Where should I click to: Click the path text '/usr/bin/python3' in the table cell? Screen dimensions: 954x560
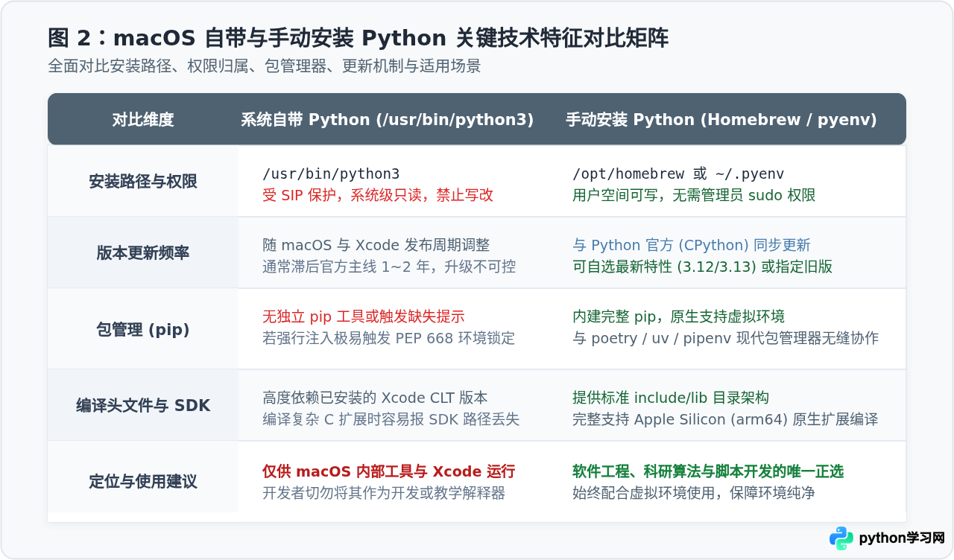pos(331,174)
